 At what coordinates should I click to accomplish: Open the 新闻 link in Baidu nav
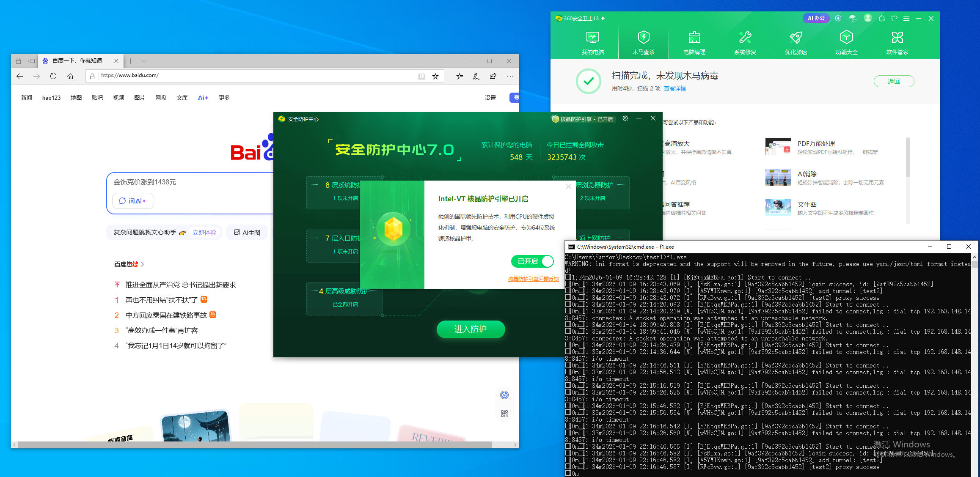(x=27, y=98)
